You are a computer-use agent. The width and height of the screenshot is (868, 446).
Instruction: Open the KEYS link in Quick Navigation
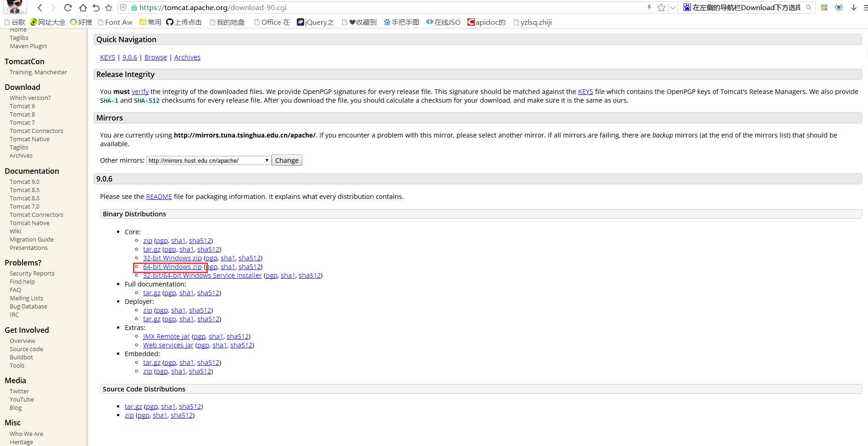coord(107,57)
